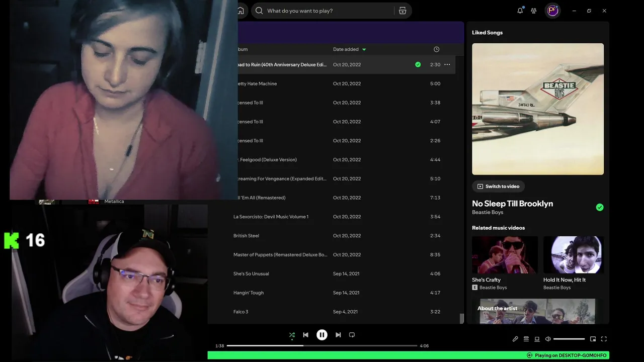The image size is (644, 362).
Task: Click the Switch to video button
Action: 498,187
